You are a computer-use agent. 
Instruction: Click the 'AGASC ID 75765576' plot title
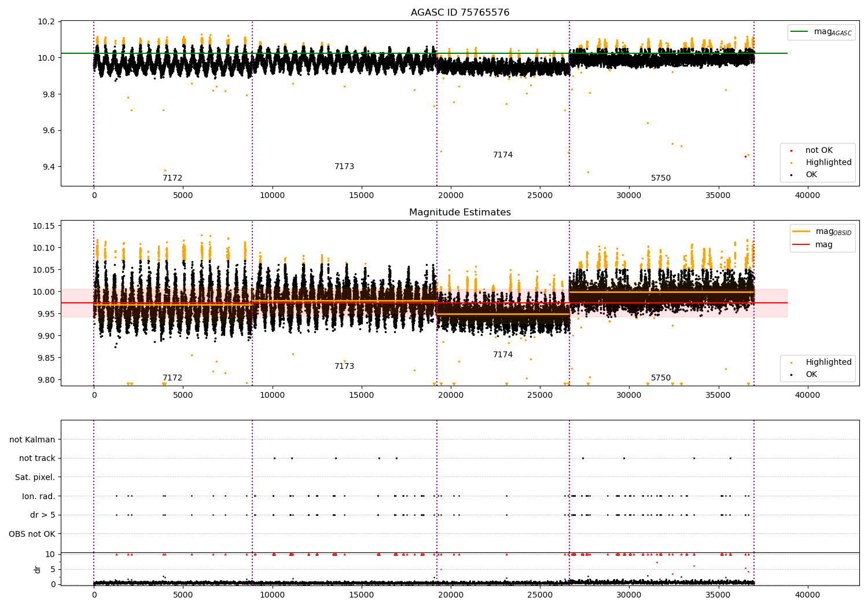(460, 13)
